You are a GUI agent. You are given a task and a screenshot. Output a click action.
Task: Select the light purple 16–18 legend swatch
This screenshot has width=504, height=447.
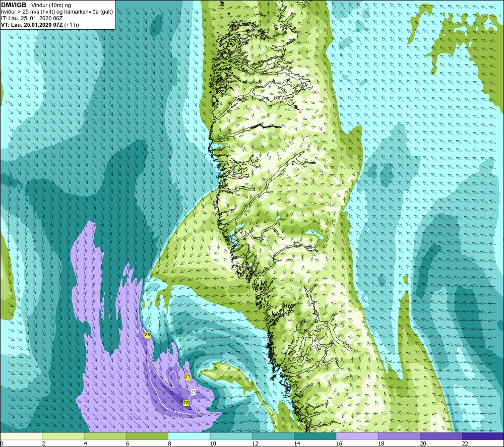coord(357,436)
